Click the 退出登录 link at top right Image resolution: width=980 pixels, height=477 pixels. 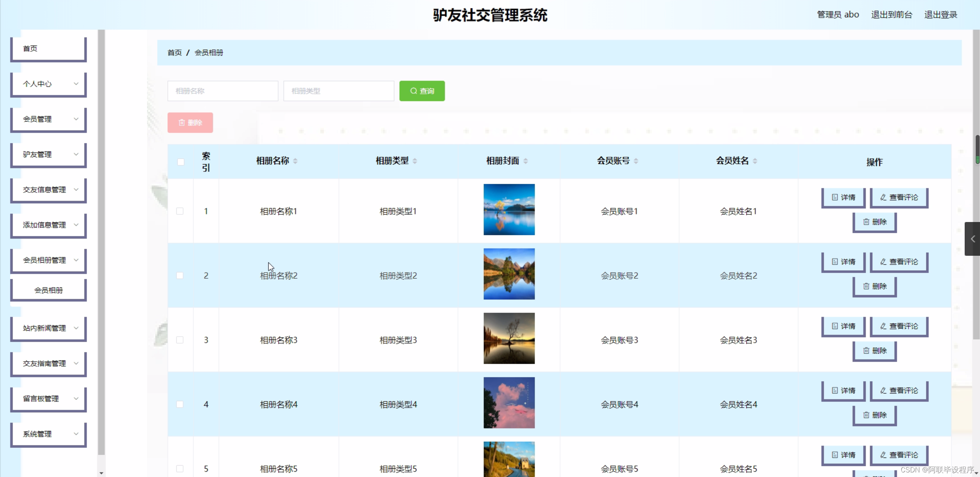(x=940, y=14)
